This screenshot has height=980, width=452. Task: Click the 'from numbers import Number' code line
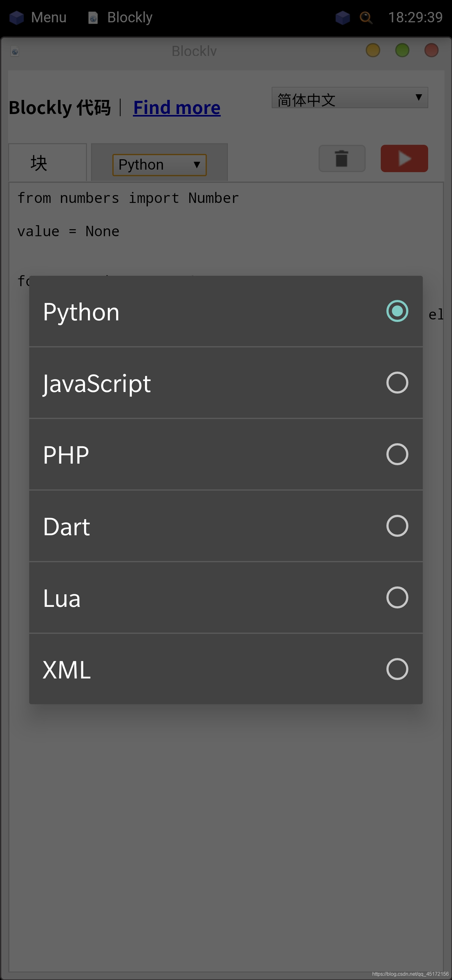point(128,198)
